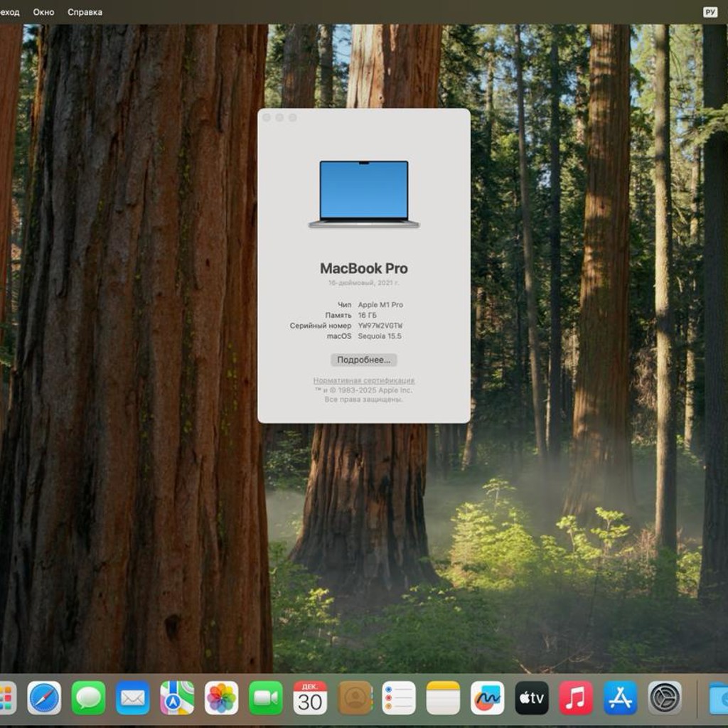Launch Music app from the Dock
728x728 pixels.
coord(576,698)
